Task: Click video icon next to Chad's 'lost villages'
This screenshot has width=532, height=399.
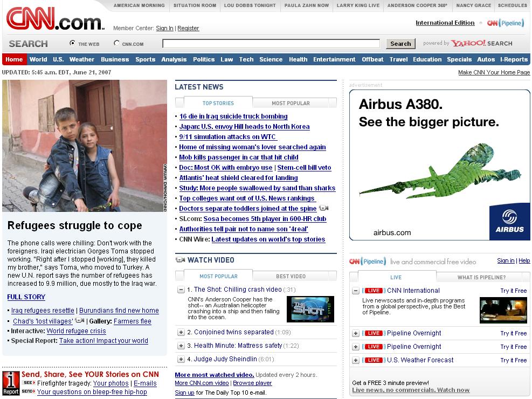Action: coord(80,321)
